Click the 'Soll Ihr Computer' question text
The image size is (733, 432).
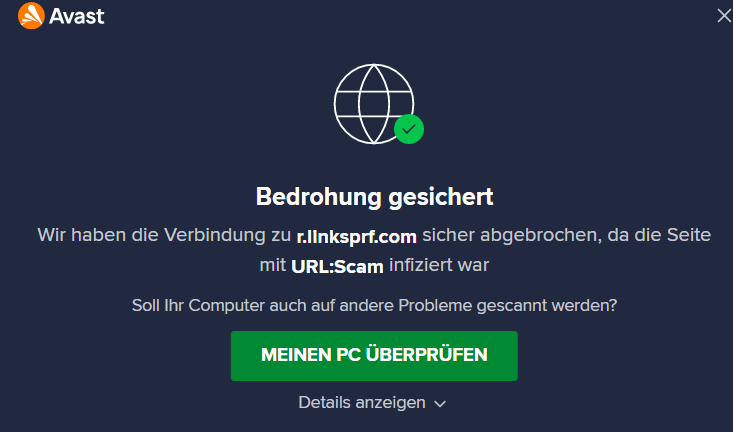tap(374, 306)
